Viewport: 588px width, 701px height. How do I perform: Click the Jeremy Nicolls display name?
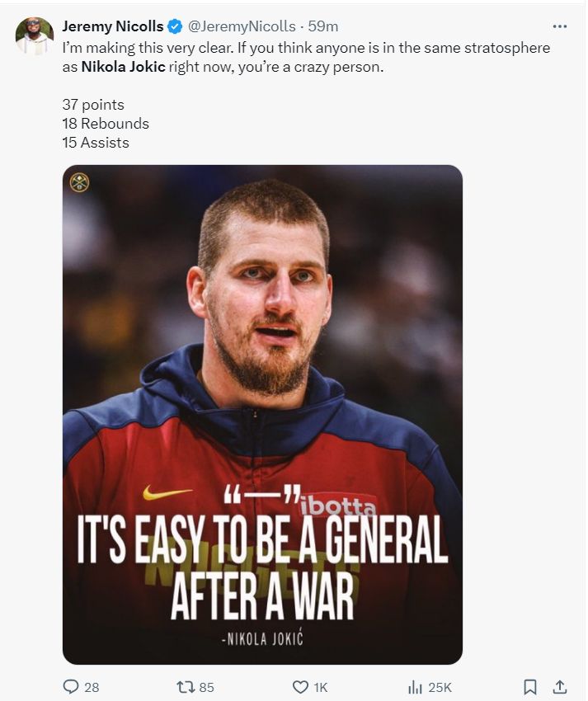tap(113, 26)
